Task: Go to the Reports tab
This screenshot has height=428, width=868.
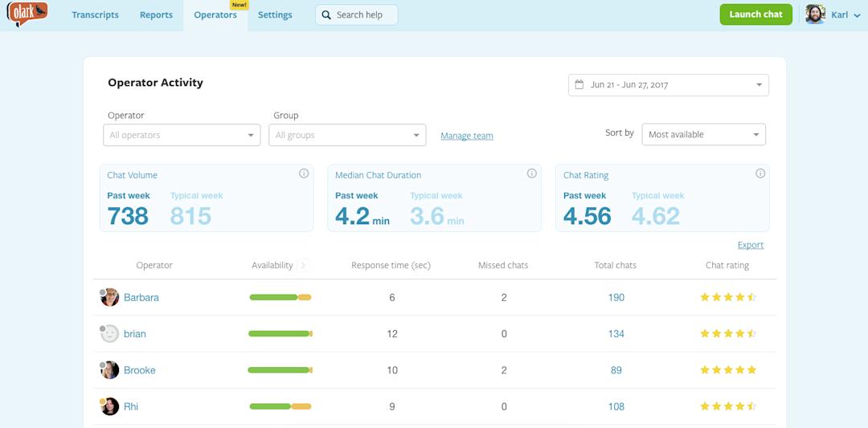Action: (156, 15)
